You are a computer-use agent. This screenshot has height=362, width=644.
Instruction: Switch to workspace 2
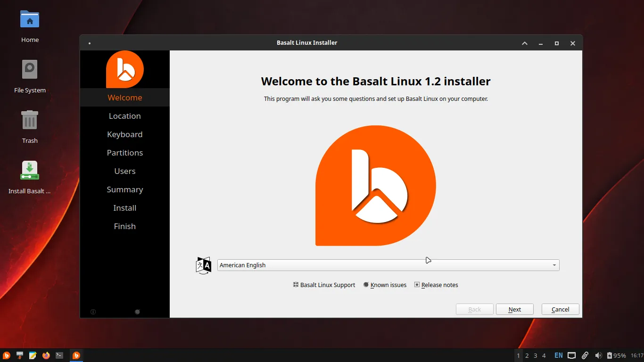[x=527, y=355]
